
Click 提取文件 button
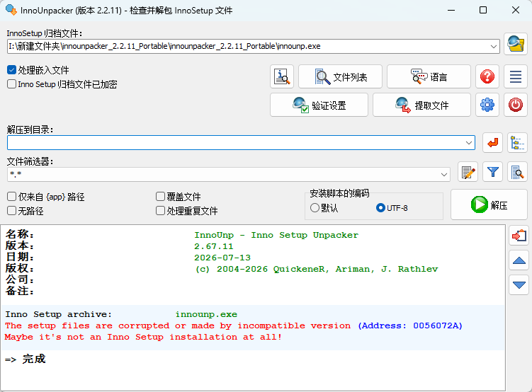tap(421, 105)
